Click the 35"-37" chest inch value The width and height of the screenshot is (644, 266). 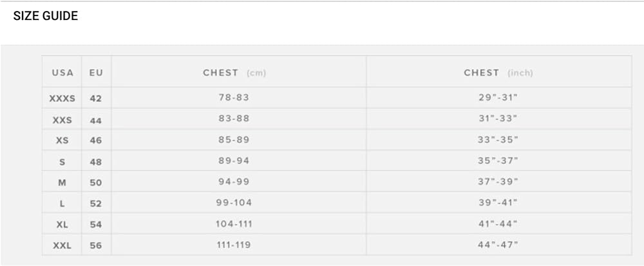498,161
